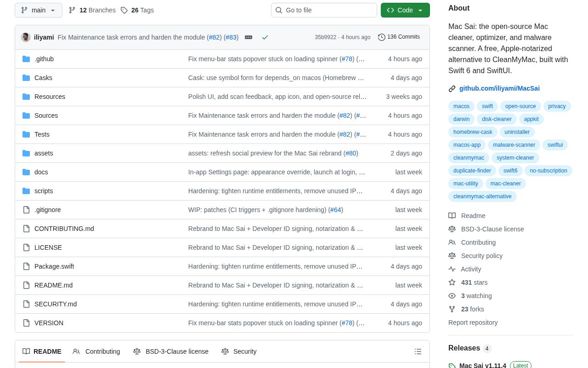The height and width of the screenshot is (368, 588).
Task: Click the Package.swift file icon
Action: point(26,266)
